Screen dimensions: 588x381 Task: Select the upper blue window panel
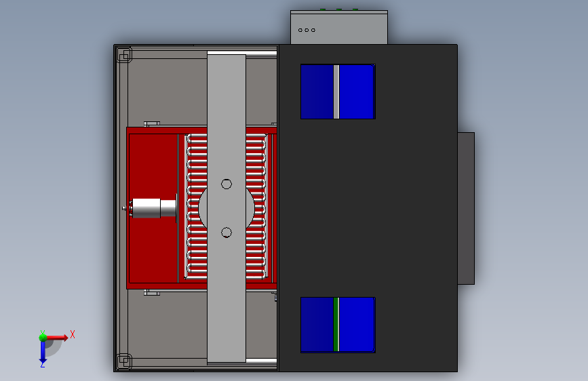(x=338, y=92)
